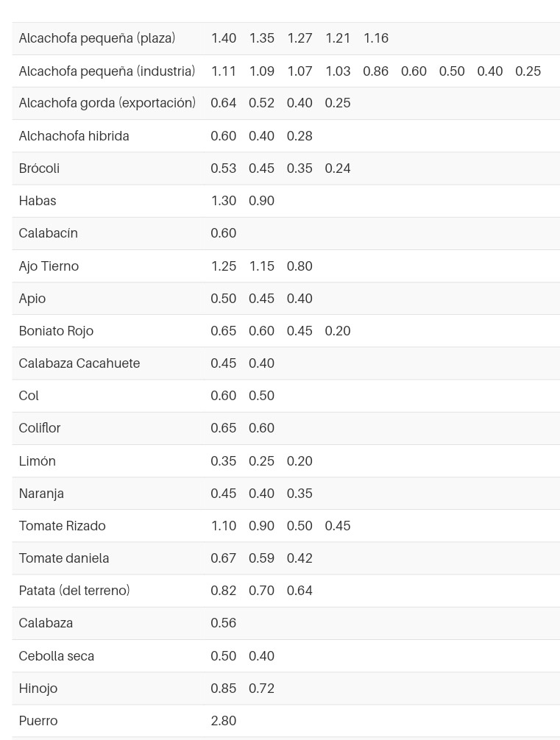Click the Habas 1.30 price
560x740 pixels.
[224, 201]
